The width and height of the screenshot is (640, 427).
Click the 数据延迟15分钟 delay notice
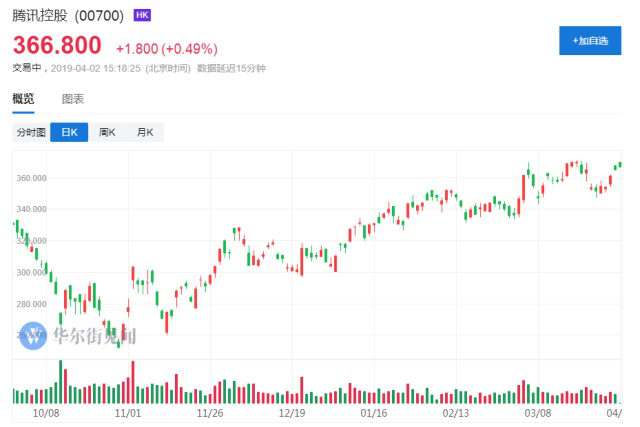tap(231, 68)
